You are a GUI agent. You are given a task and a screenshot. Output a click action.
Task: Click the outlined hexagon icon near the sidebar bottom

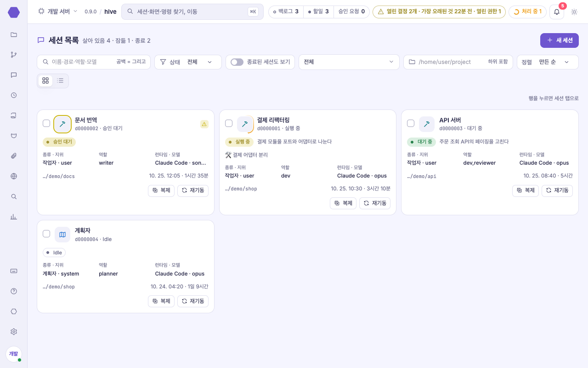pyautogui.click(x=14, y=311)
